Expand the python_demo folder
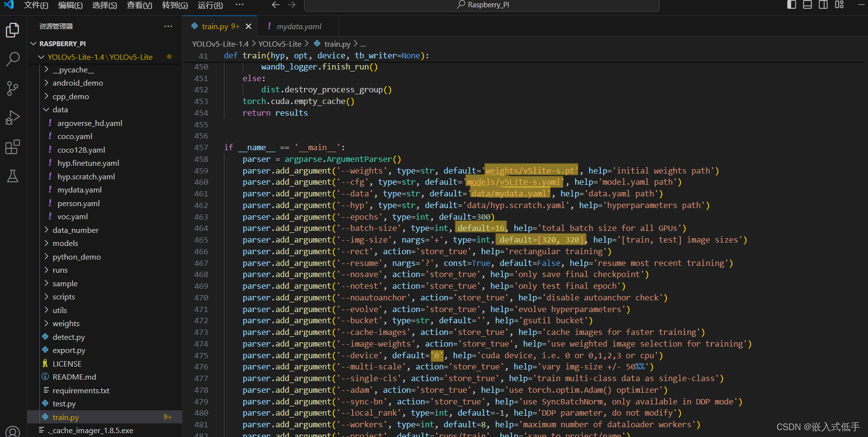 [x=104, y=257]
